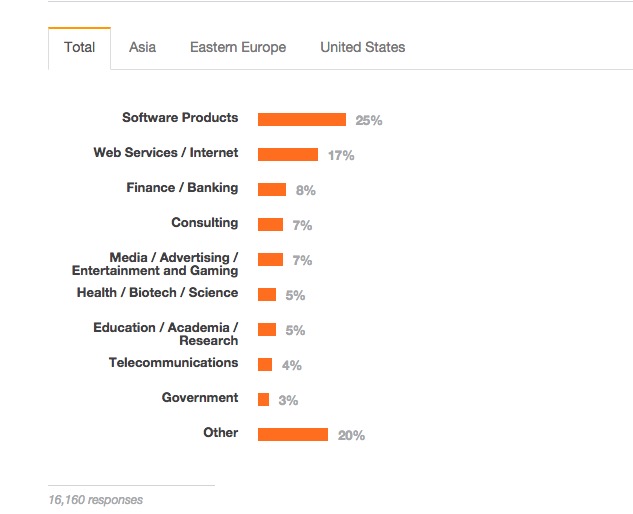The height and width of the screenshot is (514, 633).
Task: Open the Asia tab
Action: [x=142, y=47]
